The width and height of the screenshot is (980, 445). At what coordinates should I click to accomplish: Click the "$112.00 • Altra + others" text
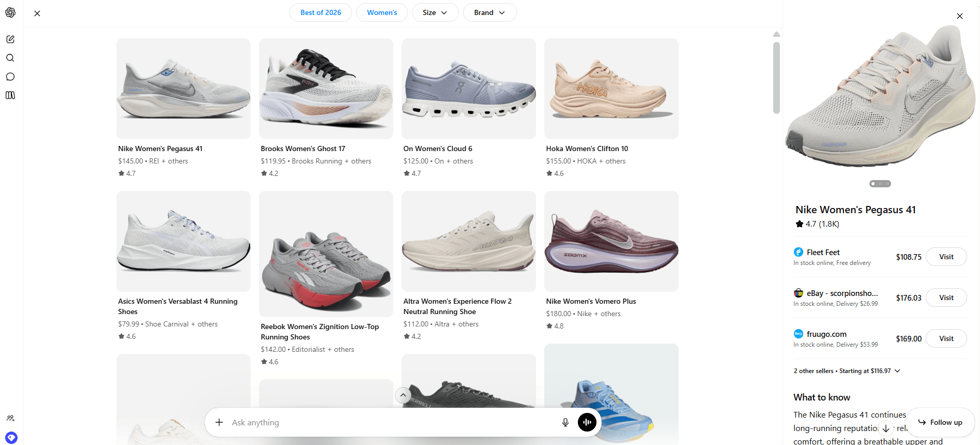pyautogui.click(x=441, y=324)
